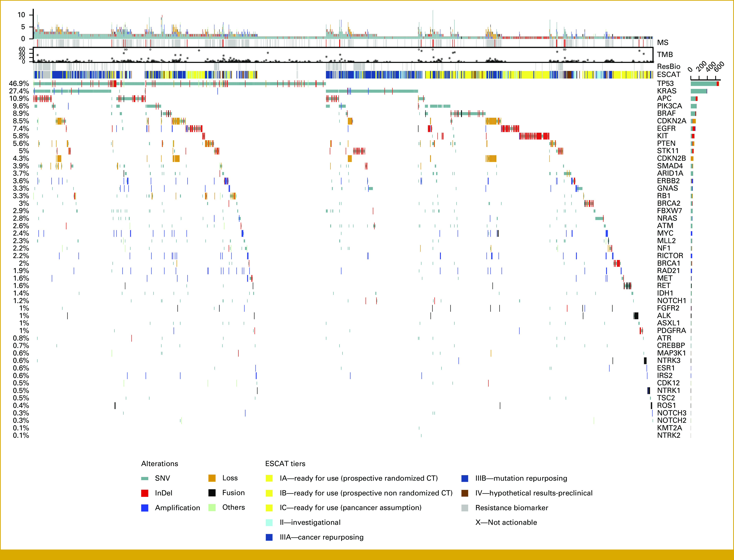The image size is (734, 560).
Task: Click the light green Others legend swatch
Action: coord(212,507)
